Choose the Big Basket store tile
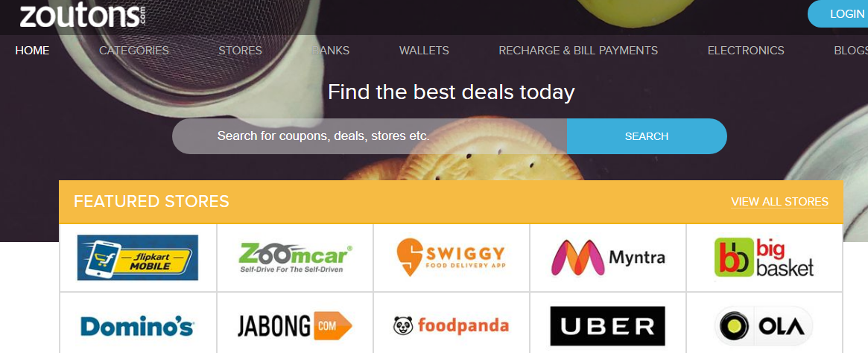868x353 pixels. (x=764, y=258)
